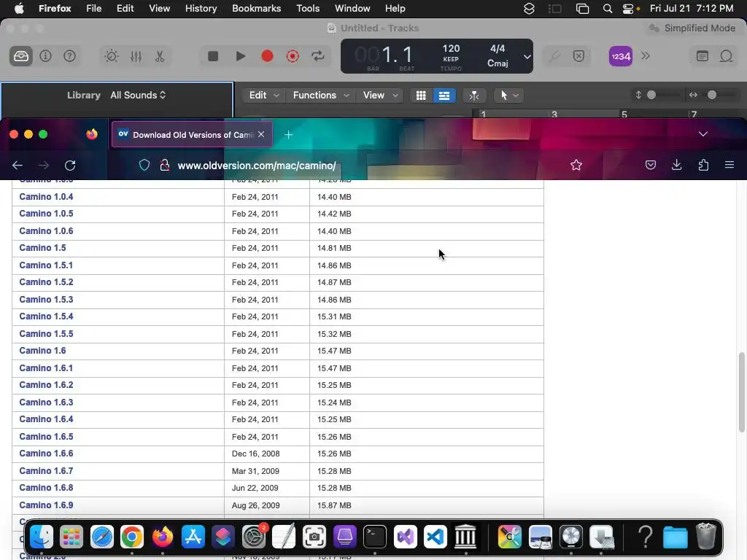Open Quick Help question mark in Logic
This screenshot has height=560, width=747.
(x=69, y=56)
